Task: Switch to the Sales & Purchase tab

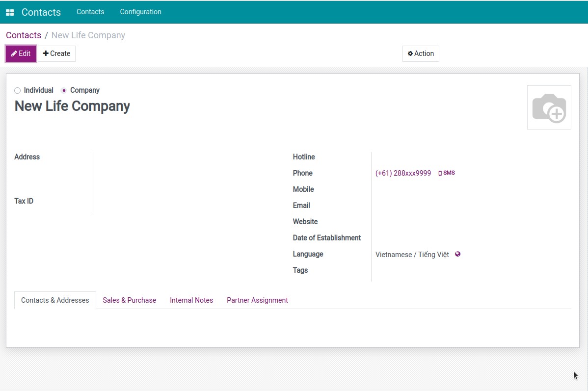Action: click(x=129, y=300)
